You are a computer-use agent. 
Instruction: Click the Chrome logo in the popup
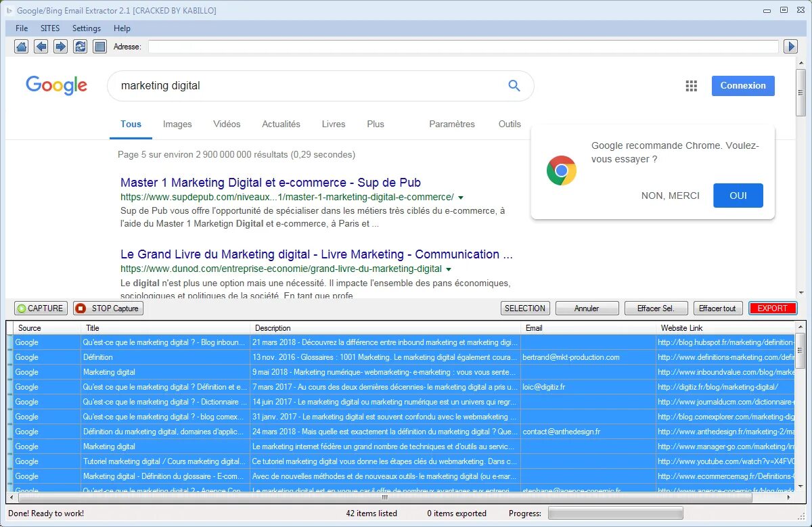562,170
